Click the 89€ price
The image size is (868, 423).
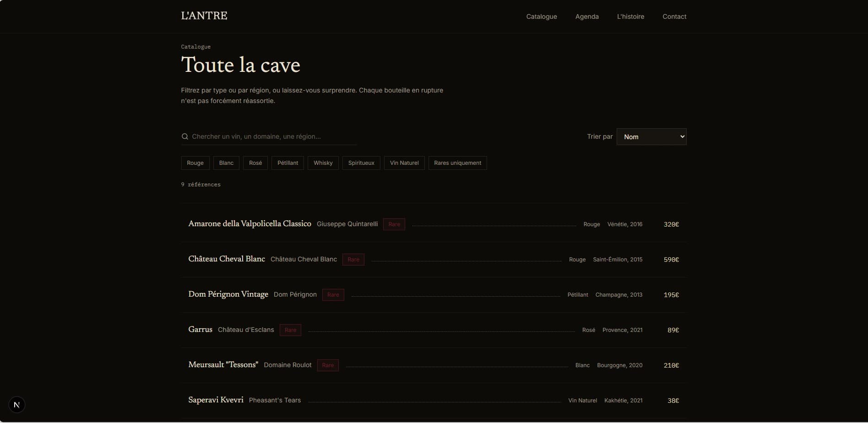pyautogui.click(x=673, y=330)
